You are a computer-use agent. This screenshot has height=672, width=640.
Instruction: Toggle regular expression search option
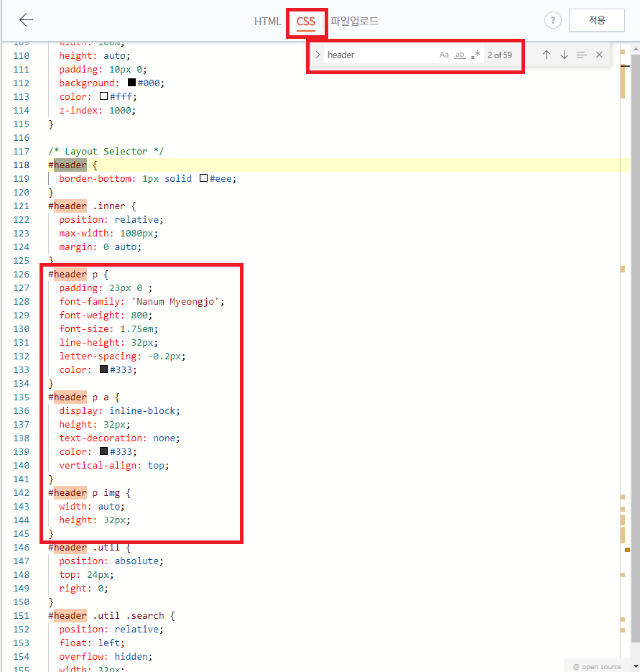coord(475,55)
